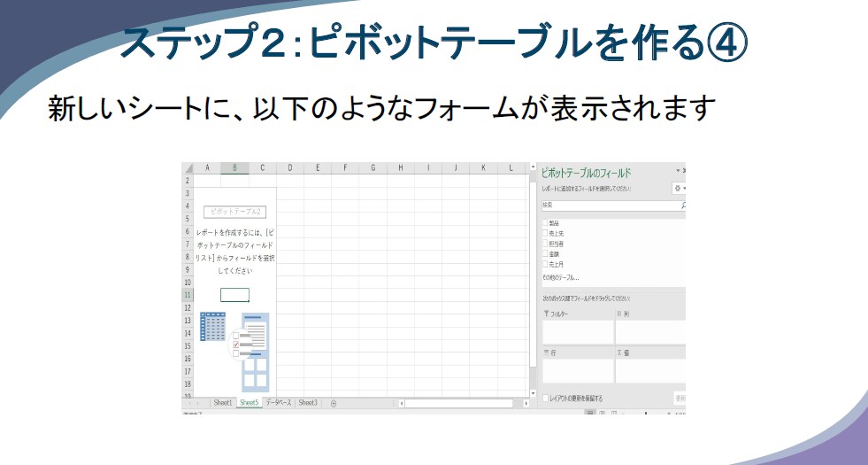Click the Page Break Preview status bar icon
The image size is (868, 465).
pos(614,414)
